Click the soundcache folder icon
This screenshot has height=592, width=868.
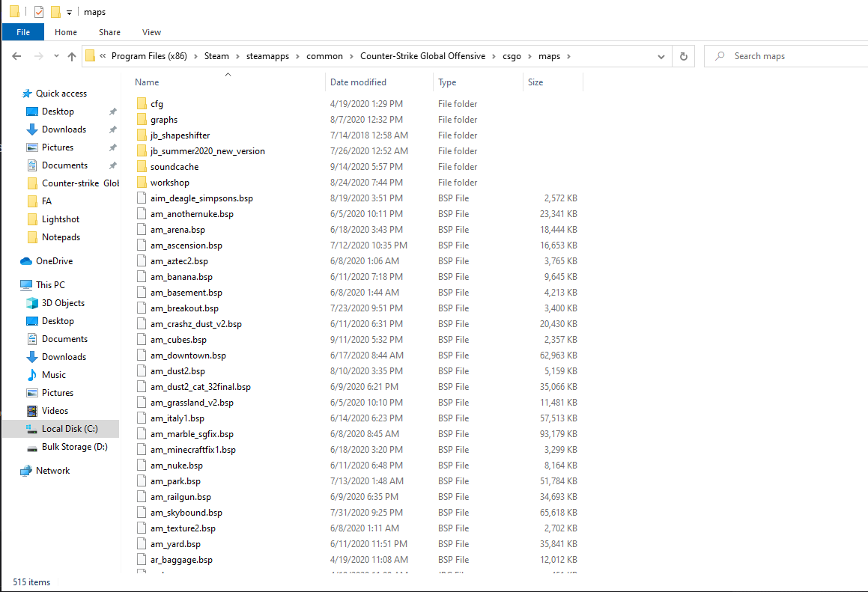click(x=141, y=167)
